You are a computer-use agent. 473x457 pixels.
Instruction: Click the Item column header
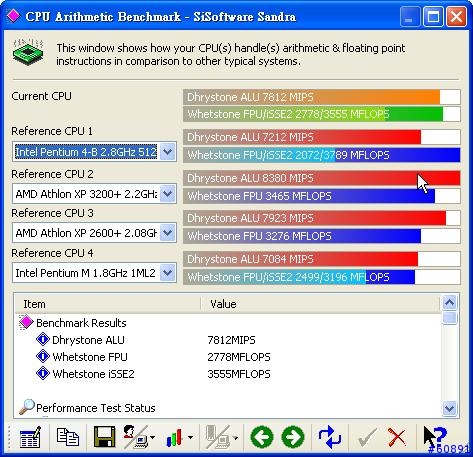pos(108,304)
